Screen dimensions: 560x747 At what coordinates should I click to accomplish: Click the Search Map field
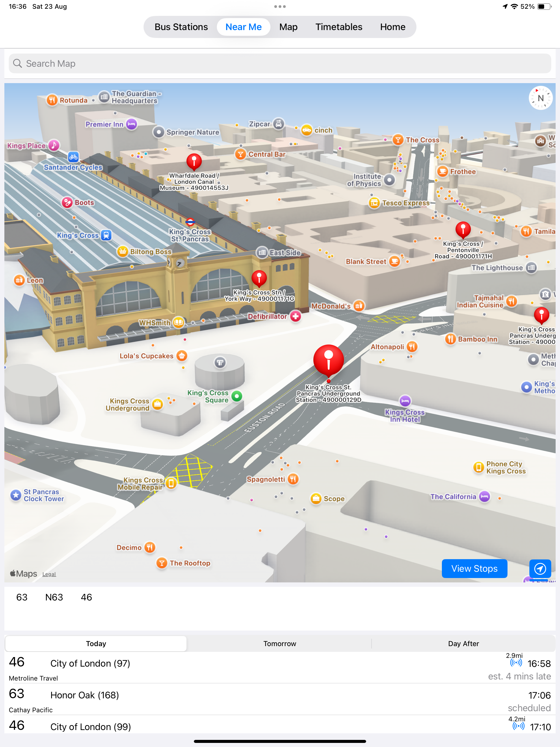tap(280, 63)
